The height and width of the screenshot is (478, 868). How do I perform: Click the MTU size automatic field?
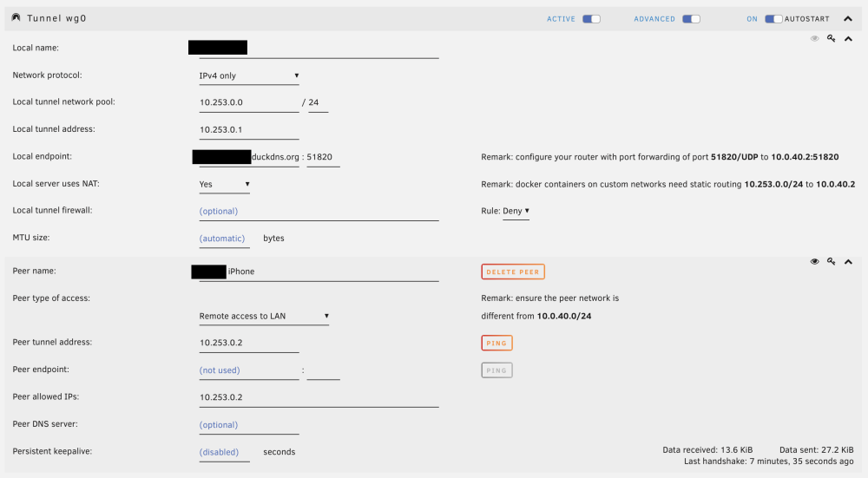coord(224,239)
